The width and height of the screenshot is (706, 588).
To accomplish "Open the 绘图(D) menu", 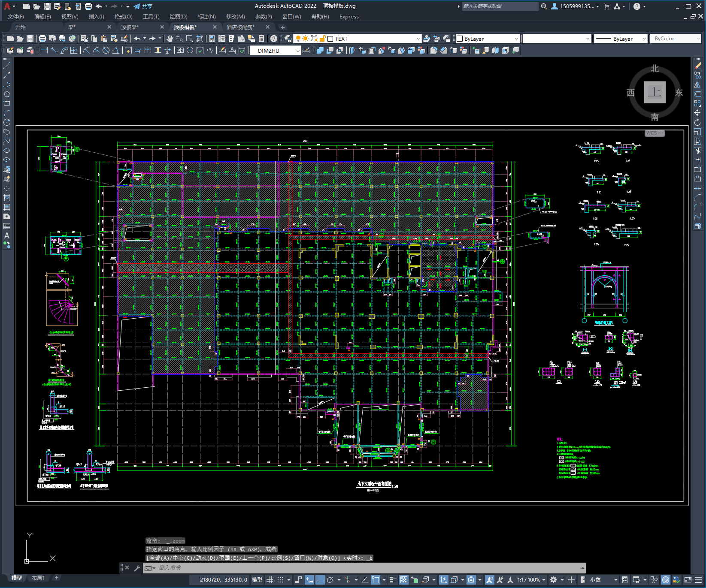I will [179, 17].
